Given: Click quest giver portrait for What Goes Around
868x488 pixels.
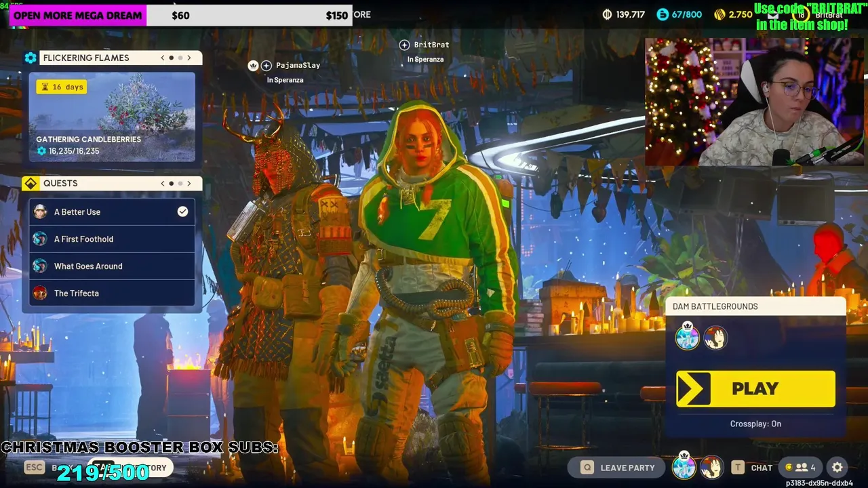Looking at the screenshot, I should coord(40,266).
